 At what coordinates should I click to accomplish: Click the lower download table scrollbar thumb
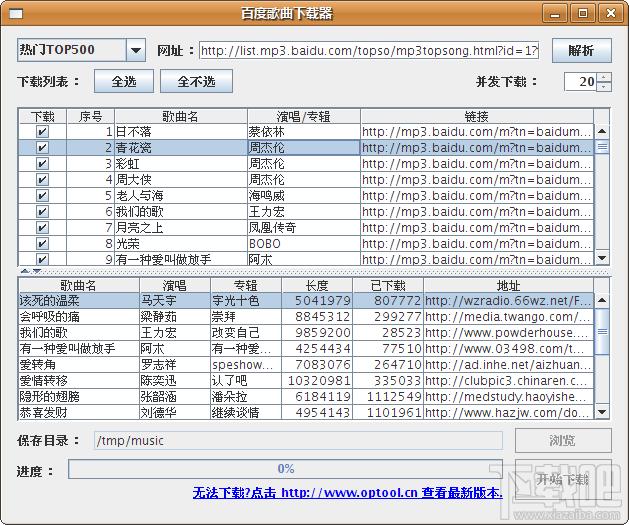tap(602, 332)
